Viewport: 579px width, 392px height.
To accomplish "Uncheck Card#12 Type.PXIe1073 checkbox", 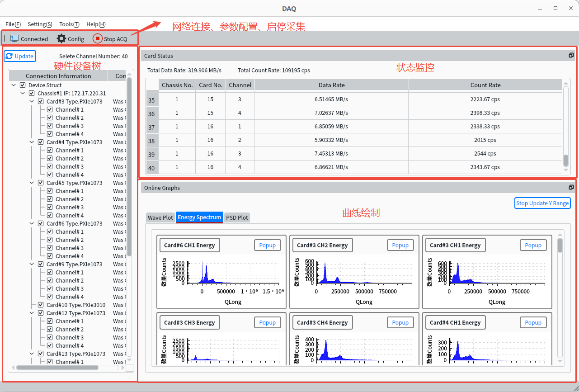I will [x=41, y=313].
